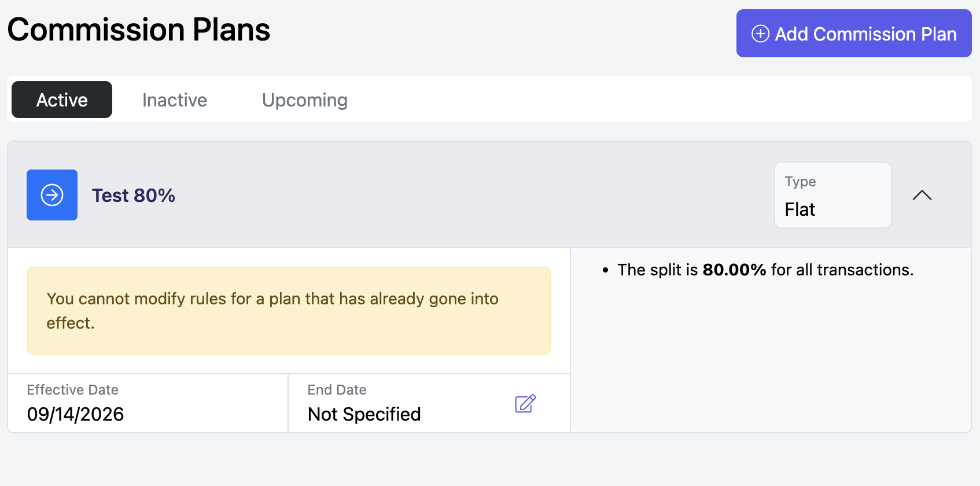Click the blue arrow icon beside Test 80%
The image size is (980, 486).
click(52, 195)
